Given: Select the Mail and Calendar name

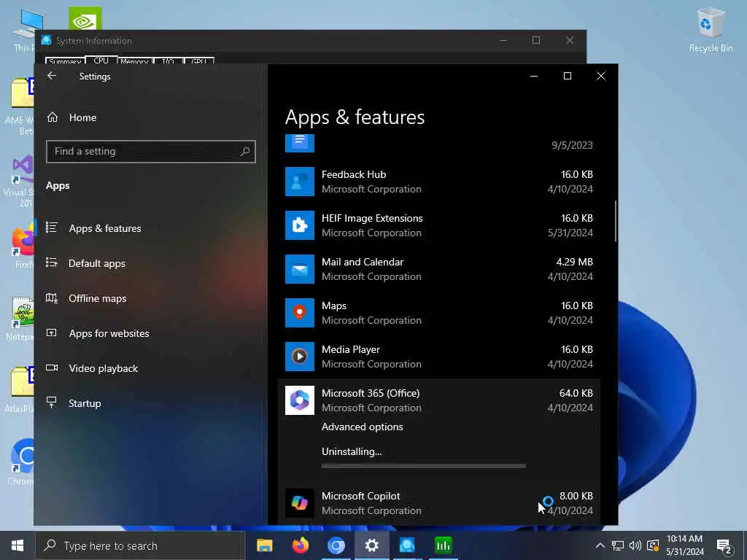Looking at the screenshot, I should click(x=363, y=262).
